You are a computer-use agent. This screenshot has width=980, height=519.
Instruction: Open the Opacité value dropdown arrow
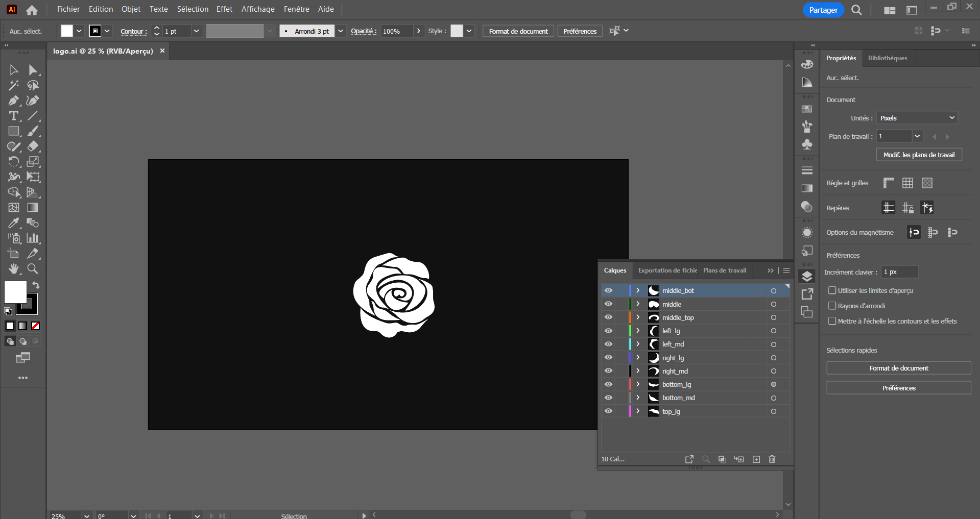(x=419, y=31)
